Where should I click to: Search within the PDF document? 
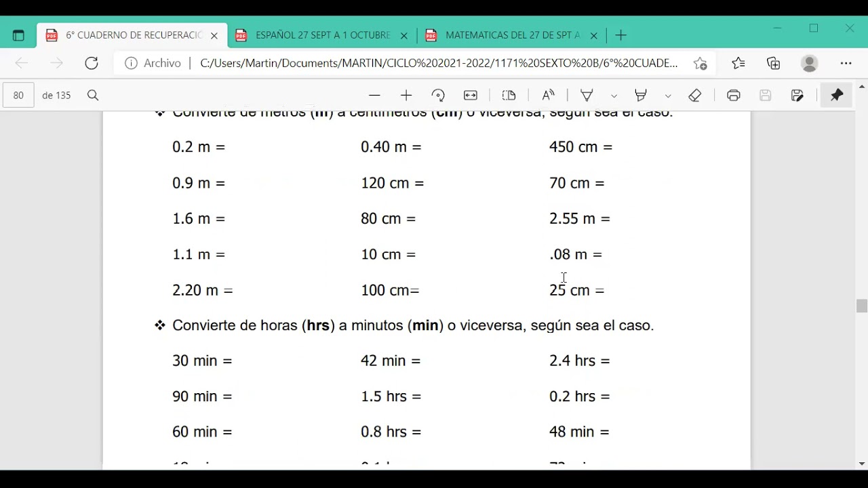point(93,96)
